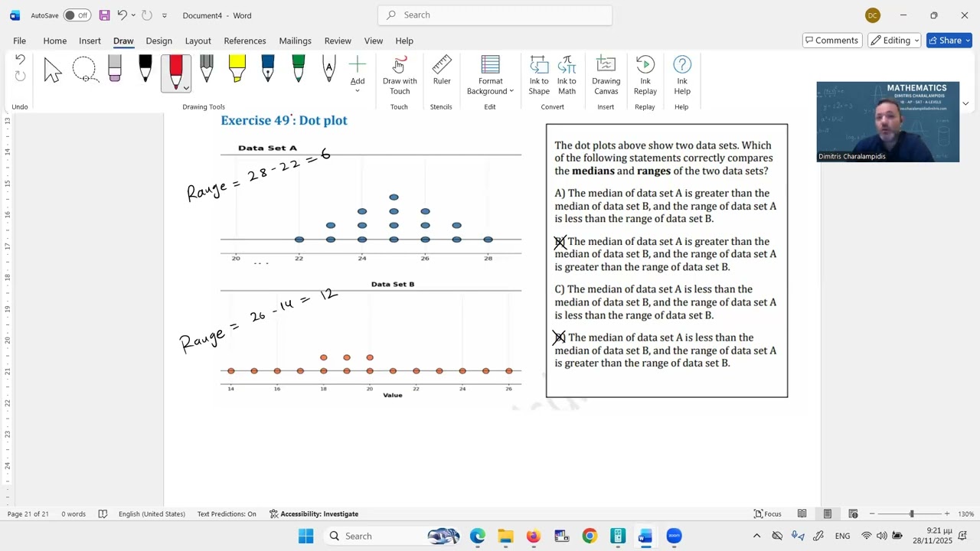Zoom out with the minus button
The width and height of the screenshot is (980, 551).
871,514
